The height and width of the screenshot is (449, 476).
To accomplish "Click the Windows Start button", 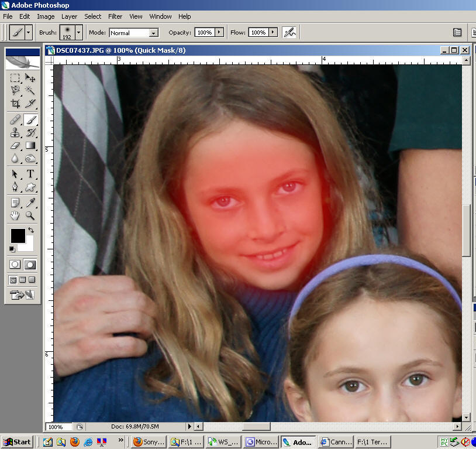I will tap(17, 442).
